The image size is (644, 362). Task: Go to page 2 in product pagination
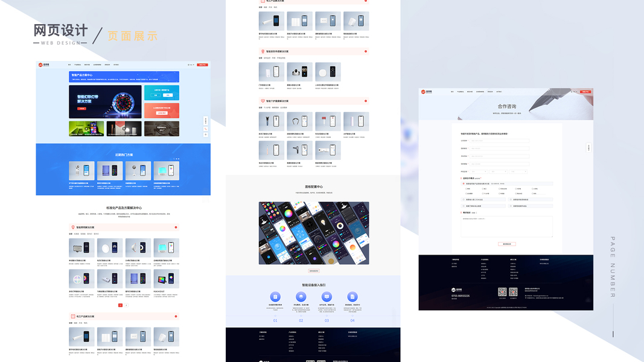(x=126, y=305)
